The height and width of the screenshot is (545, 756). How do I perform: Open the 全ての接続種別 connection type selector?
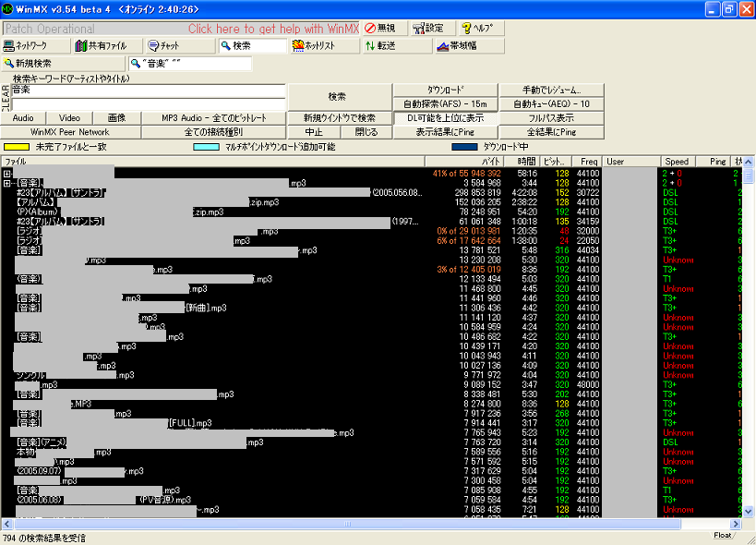point(214,132)
